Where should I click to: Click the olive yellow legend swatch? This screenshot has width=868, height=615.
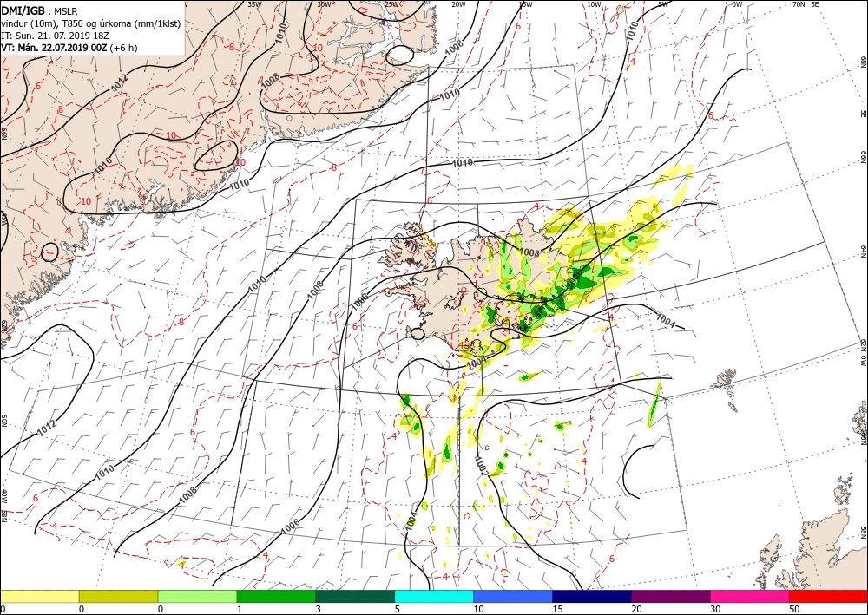tap(118, 597)
